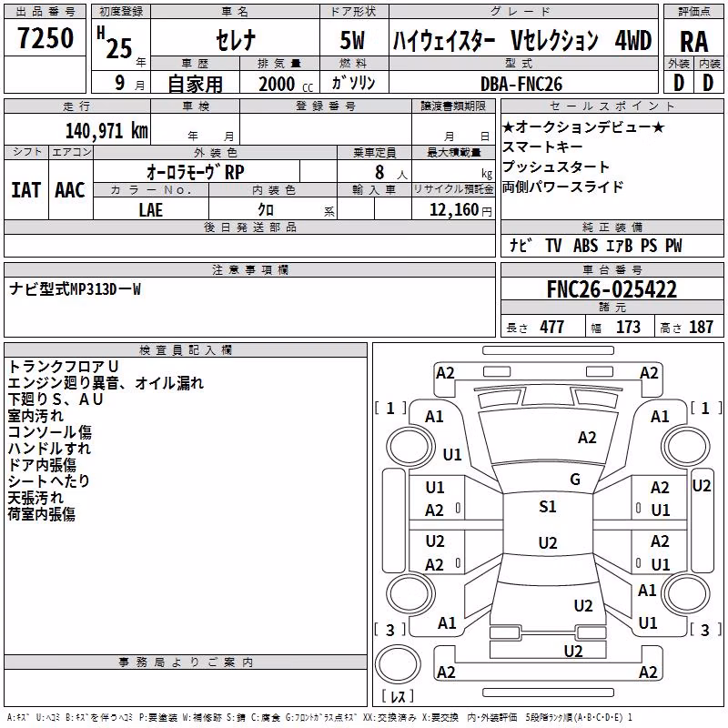Click inspector note "下廻りS、AU"
728x728 pixels.
pos(56,399)
